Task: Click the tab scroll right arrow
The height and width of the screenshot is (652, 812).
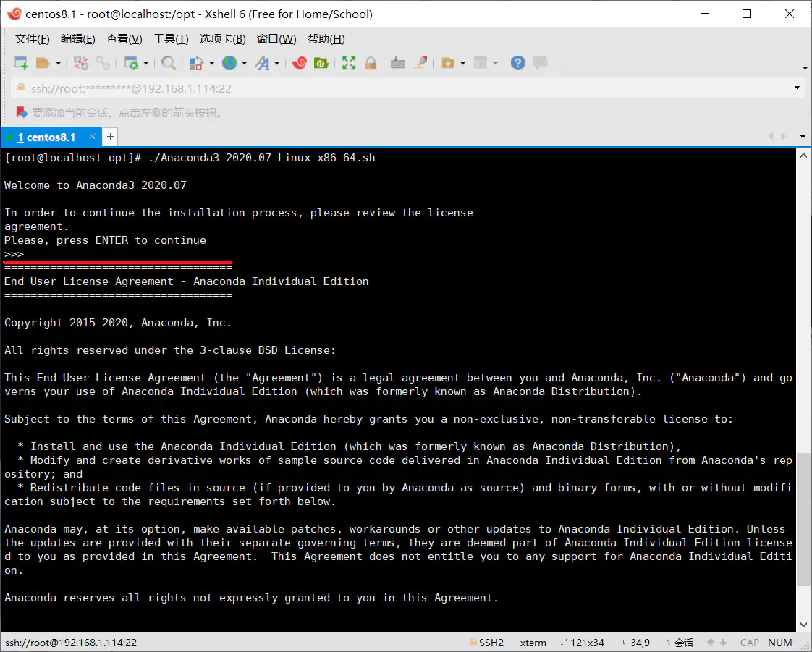Action: point(784,136)
